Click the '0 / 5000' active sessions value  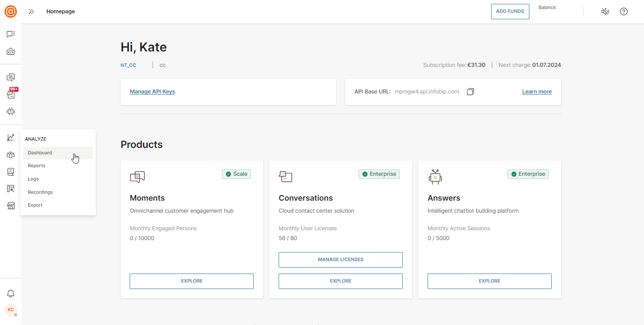pos(438,238)
